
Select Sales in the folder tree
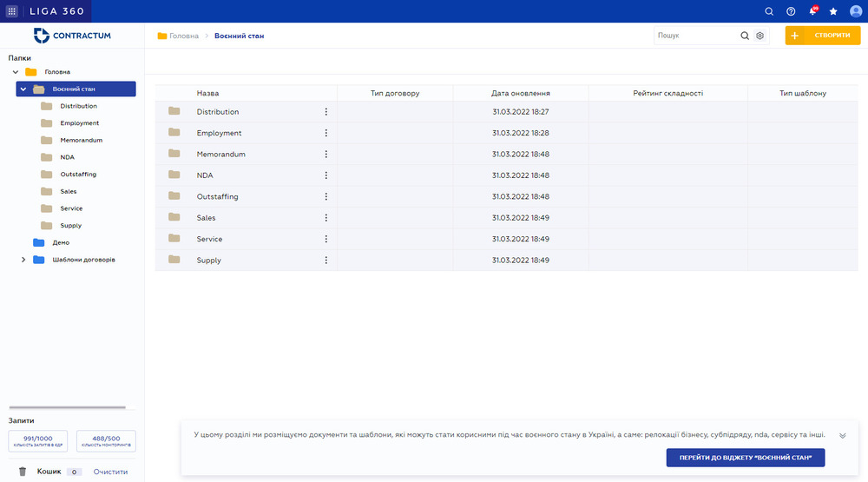(69, 192)
